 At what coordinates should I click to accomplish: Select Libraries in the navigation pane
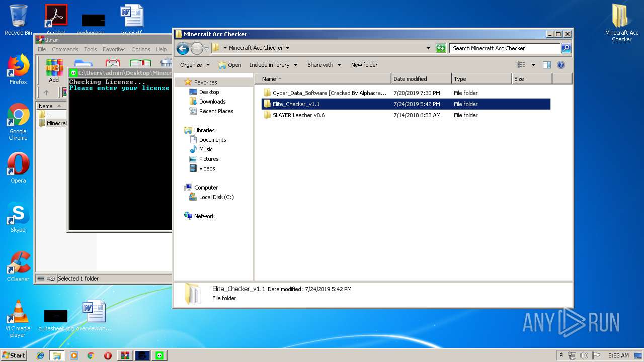(204, 130)
